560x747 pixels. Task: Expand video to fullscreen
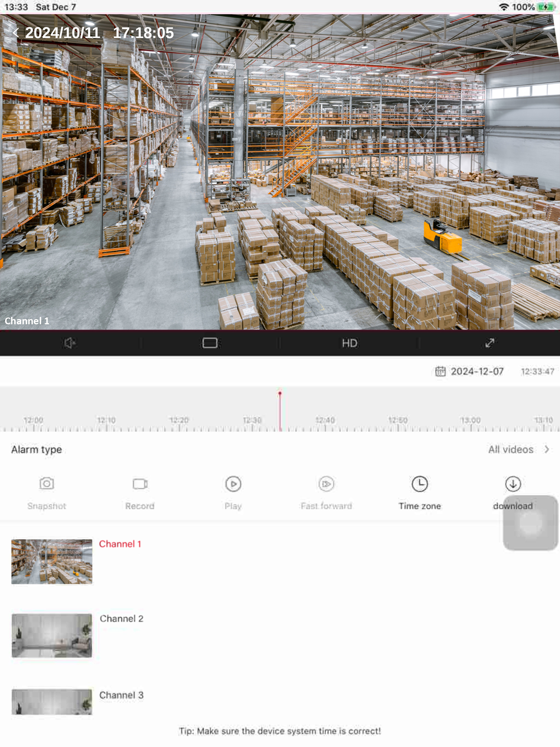490,343
